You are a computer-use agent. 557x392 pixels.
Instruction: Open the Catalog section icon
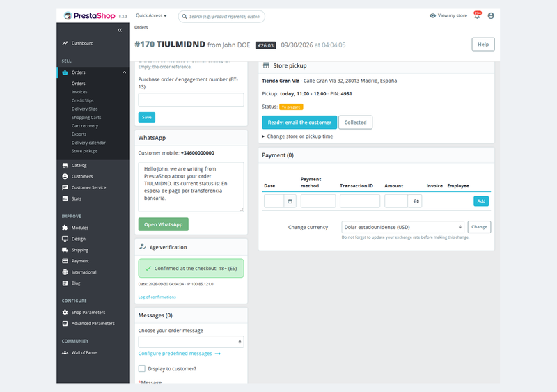tap(65, 165)
